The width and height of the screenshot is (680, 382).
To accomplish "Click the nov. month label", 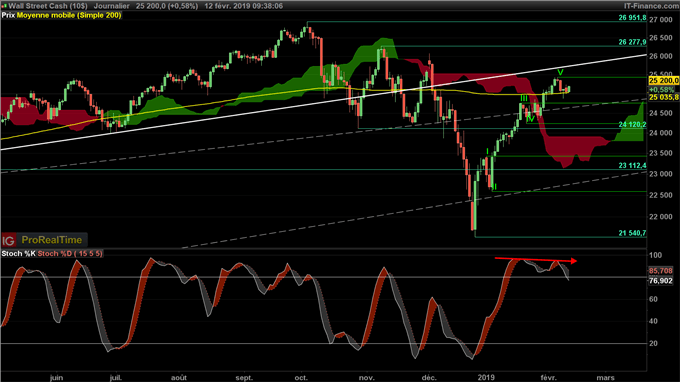I will coord(367,378).
